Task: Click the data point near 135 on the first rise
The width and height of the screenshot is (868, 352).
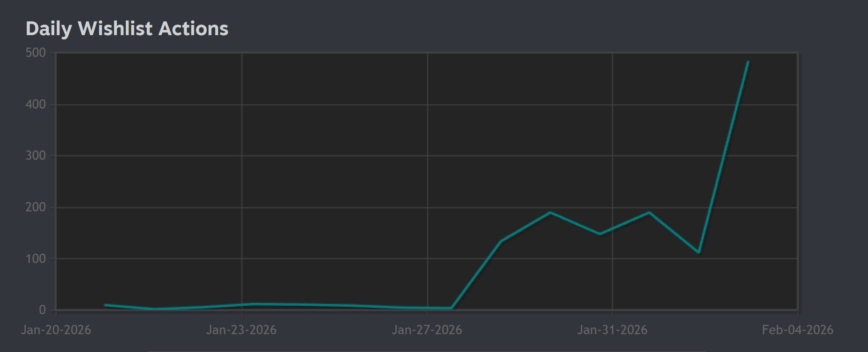Action: [501, 241]
